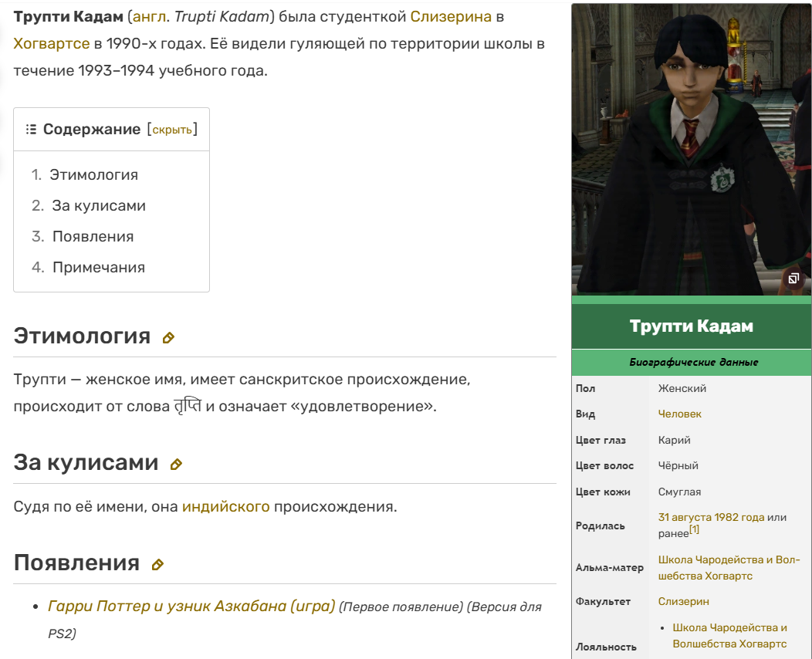Edit the За кулисами section pencil icon
This screenshot has height=659, width=812.
[176, 465]
